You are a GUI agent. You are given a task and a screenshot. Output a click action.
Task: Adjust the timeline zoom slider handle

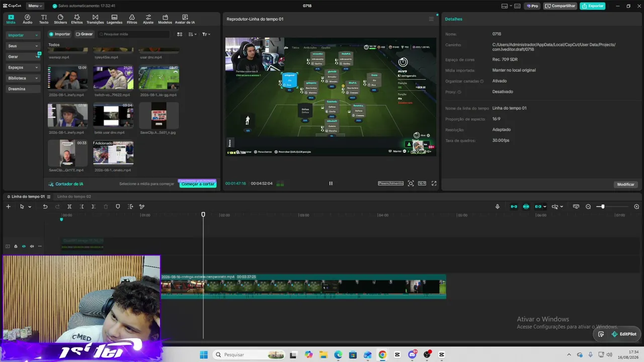click(602, 207)
